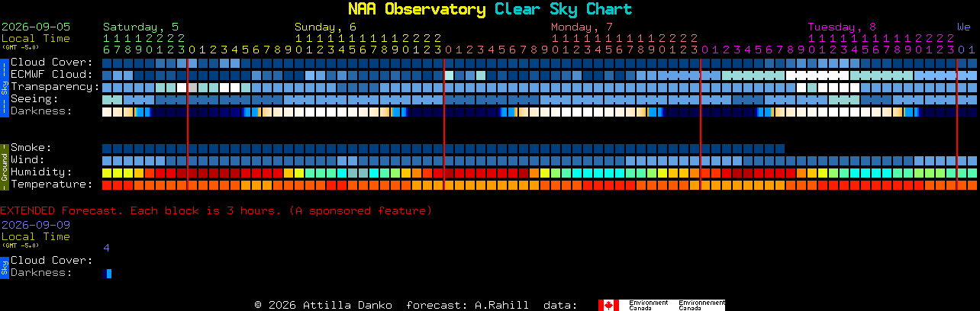Screen dimensions: 980x311
Task: Click the yellow Humidity block at far left
Action: coord(107,173)
